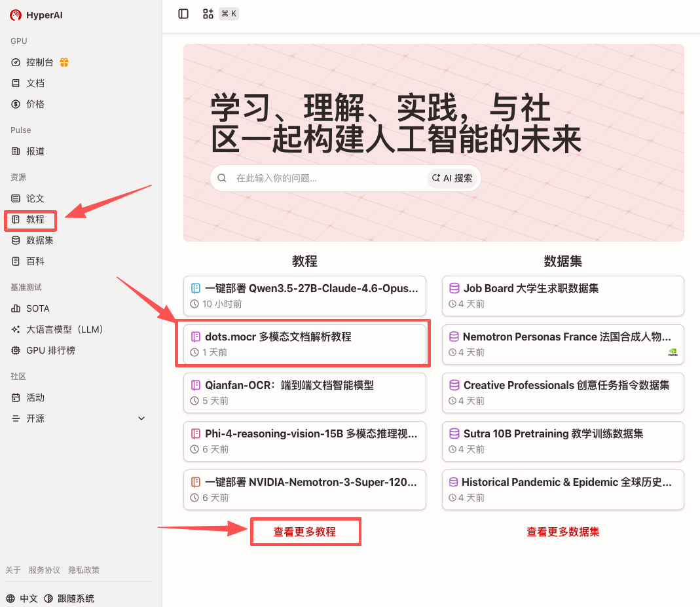The width and height of the screenshot is (700, 607).
Task: Click the HyperAI logo icon
Action: coord(16,15)
